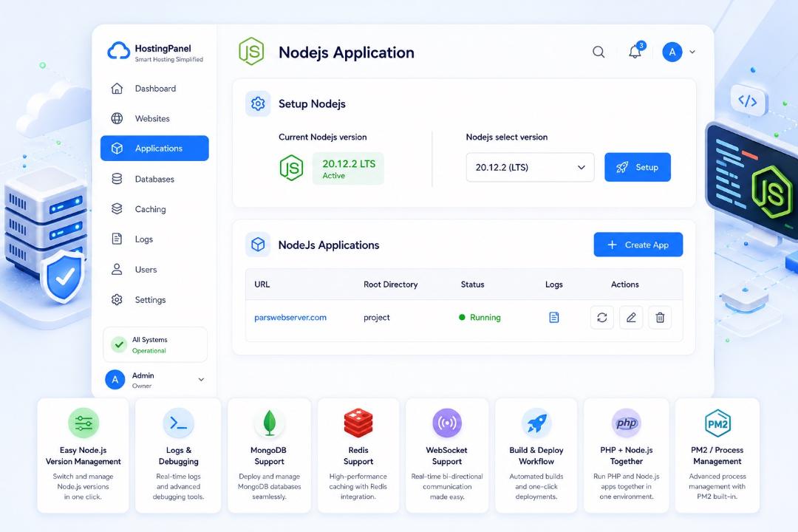
Task: Click the code brackets icon on the right
Action: (x=747, y=100)
